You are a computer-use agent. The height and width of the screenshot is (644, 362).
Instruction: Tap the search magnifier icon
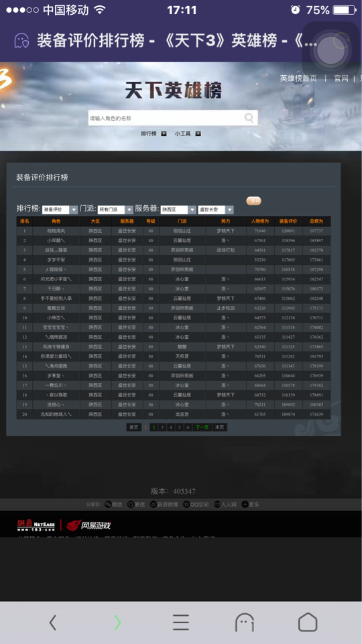(249, 118)
